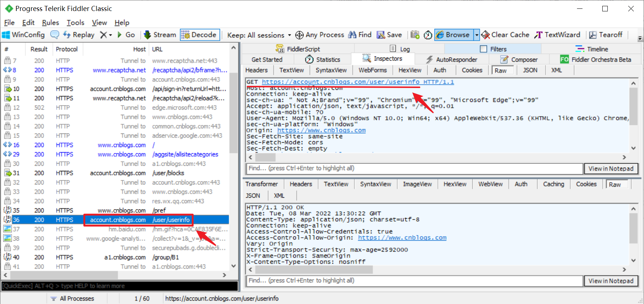Launch the browser with Browse
The height and width of the screenshot is (304, 644).
[454, 35]
